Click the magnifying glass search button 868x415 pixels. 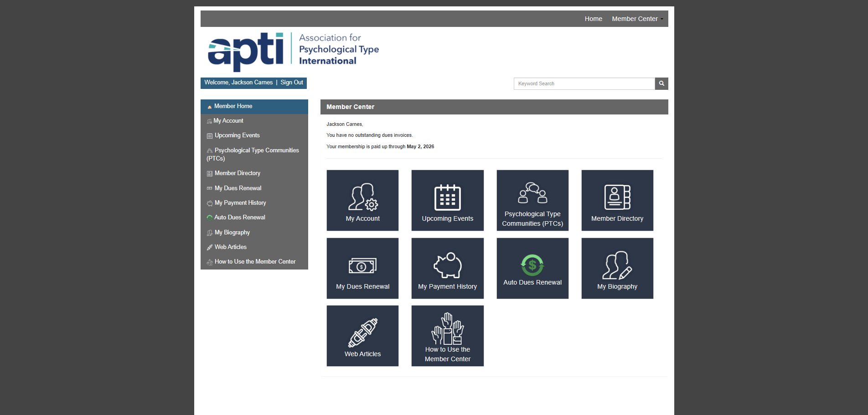point(661,83)
